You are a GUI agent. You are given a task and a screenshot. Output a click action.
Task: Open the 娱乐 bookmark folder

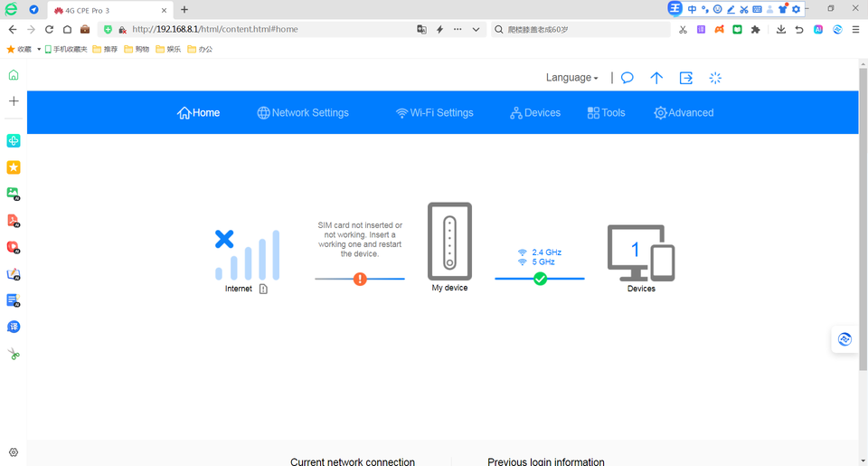168,50
